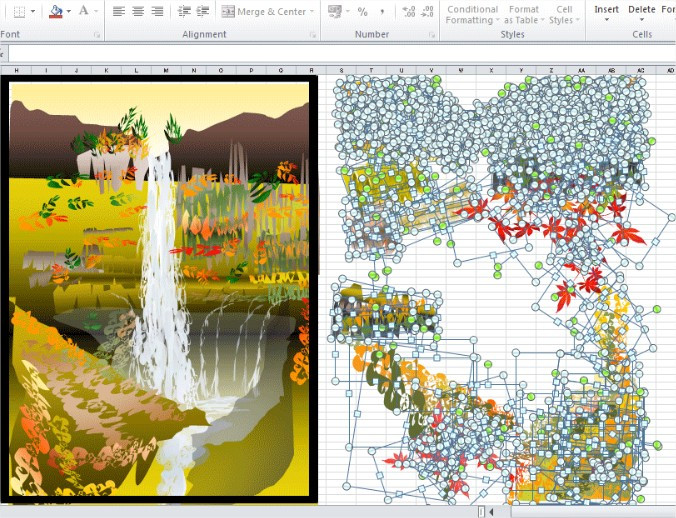This screenshot has width=676, height=518.
Task: Apply Percent Style formatting
Action: [x=363, y=12]
